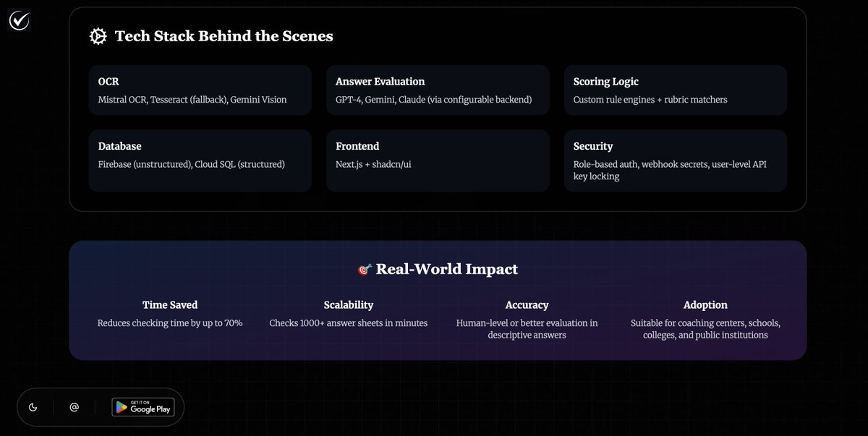The image size is (868, 436).
Task: Click the Scalability heading
Action: [x=349, y=305]
